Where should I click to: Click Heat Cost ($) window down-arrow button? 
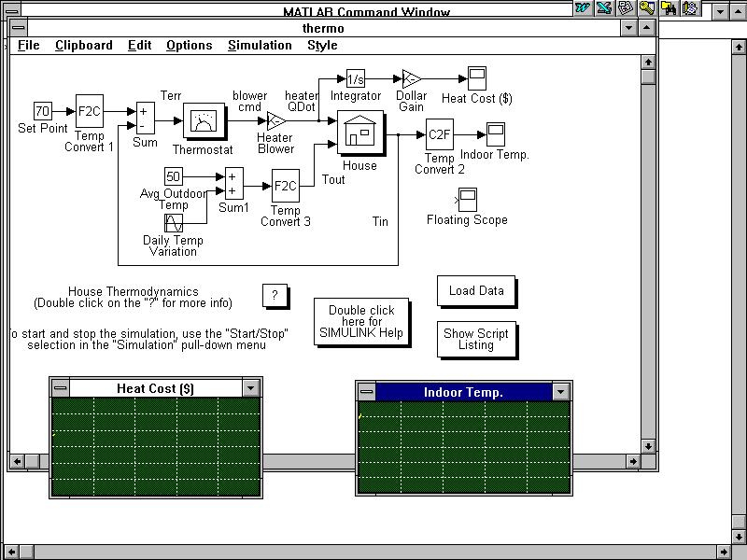click(x=250, y=388)
